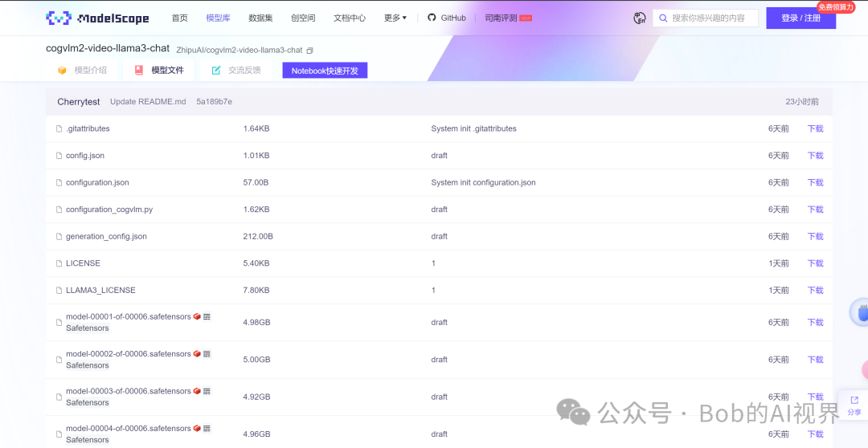Click the Update README.md commit message
The height and width of the screenshot is (448, 868).
click(x=148, y=102)
